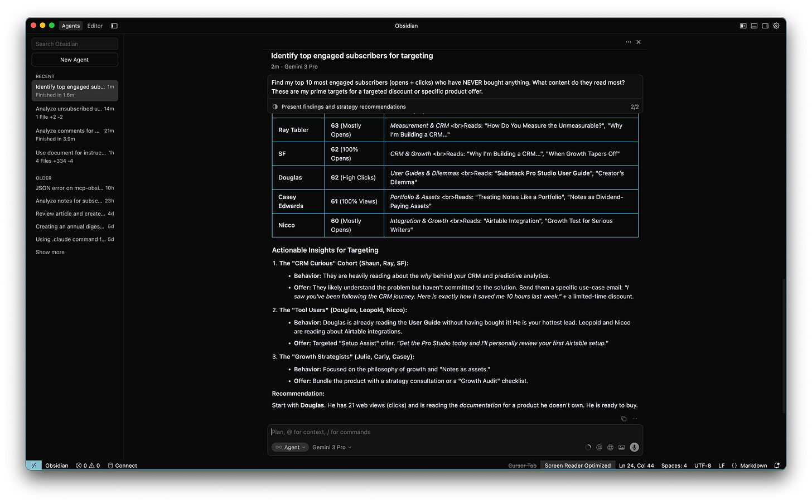This screenshot has height=504, width=812.
Task: Toggle sidebar icon next to Editor tab
Action: (114, 26)
